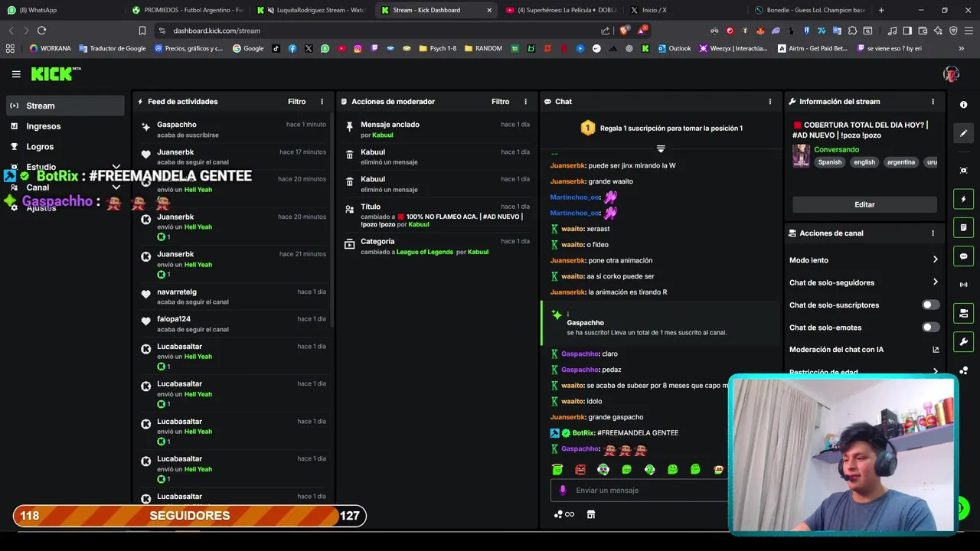The height and width of the screenshot is (551, 980).
Task: Open Logros in the sidebar
Action: pos(65,146)
